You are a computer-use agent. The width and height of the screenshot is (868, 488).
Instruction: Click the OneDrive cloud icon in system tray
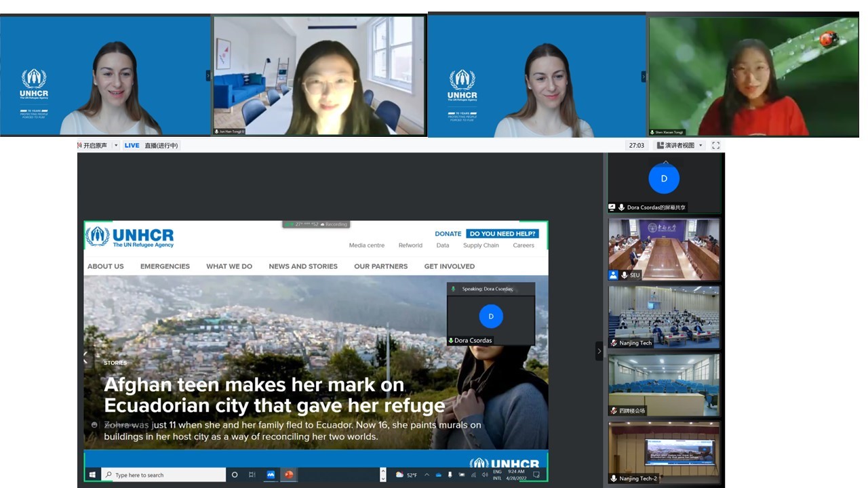pyautogui.click(x=438, y=474)
